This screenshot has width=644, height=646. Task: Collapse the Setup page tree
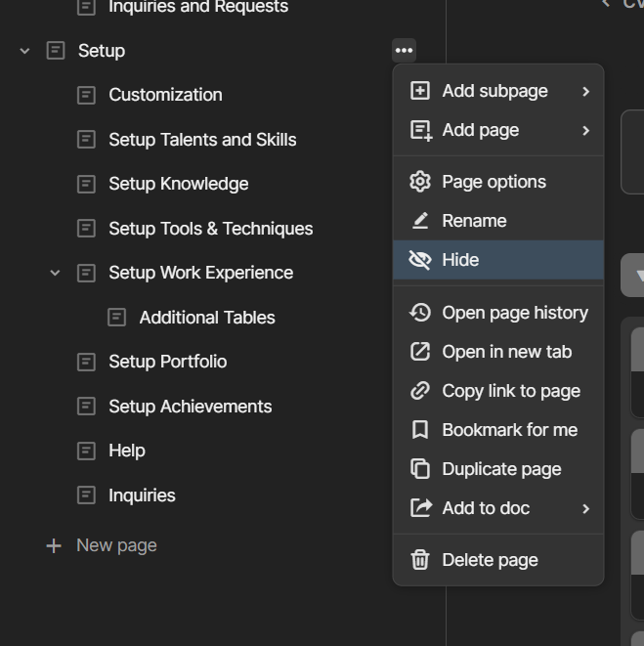25,51
